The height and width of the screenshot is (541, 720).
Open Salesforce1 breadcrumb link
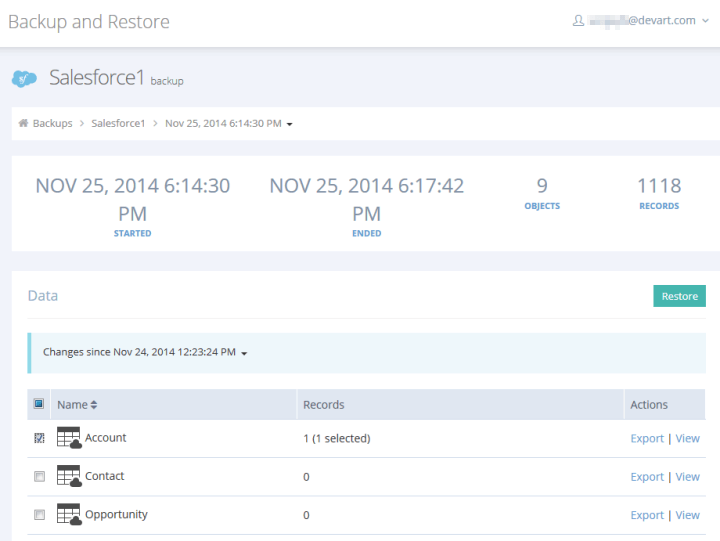tap(118, 123)
